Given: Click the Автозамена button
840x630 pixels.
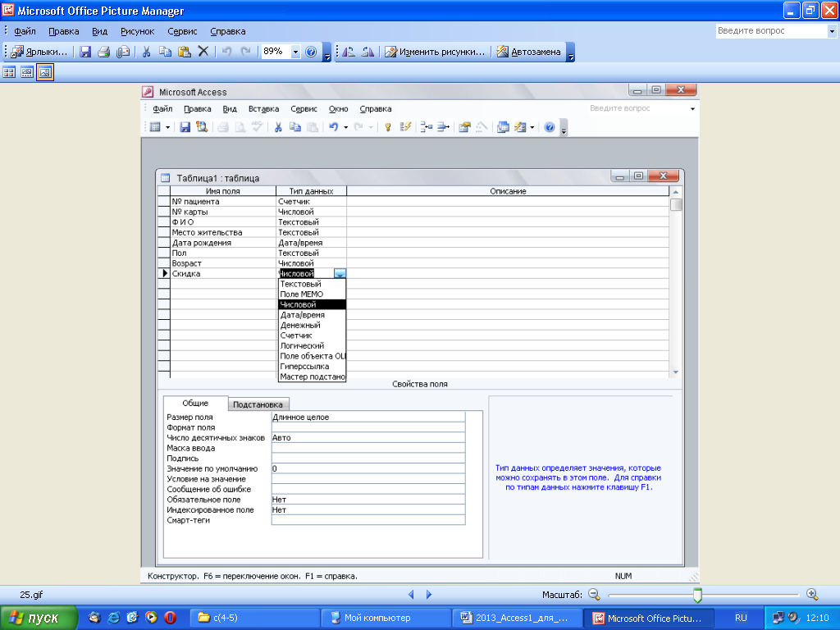Looking at the screenshot, I should [x=529, y=52].
